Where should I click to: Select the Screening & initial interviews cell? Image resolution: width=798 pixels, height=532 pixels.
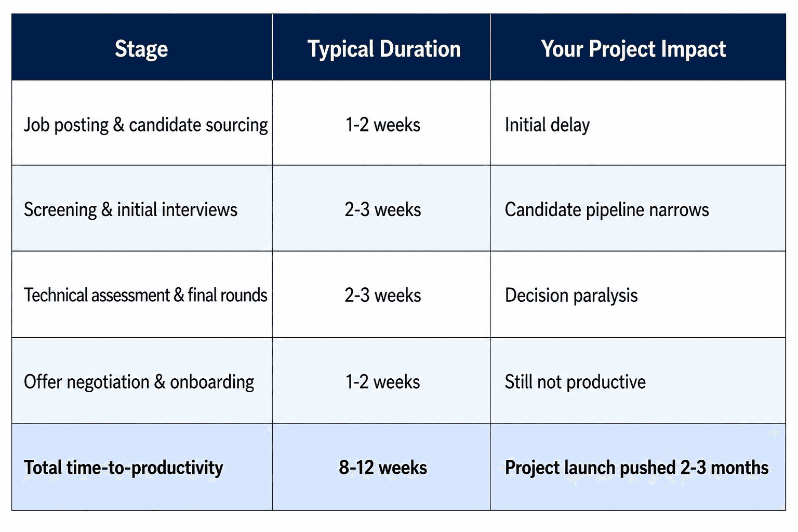142,208
